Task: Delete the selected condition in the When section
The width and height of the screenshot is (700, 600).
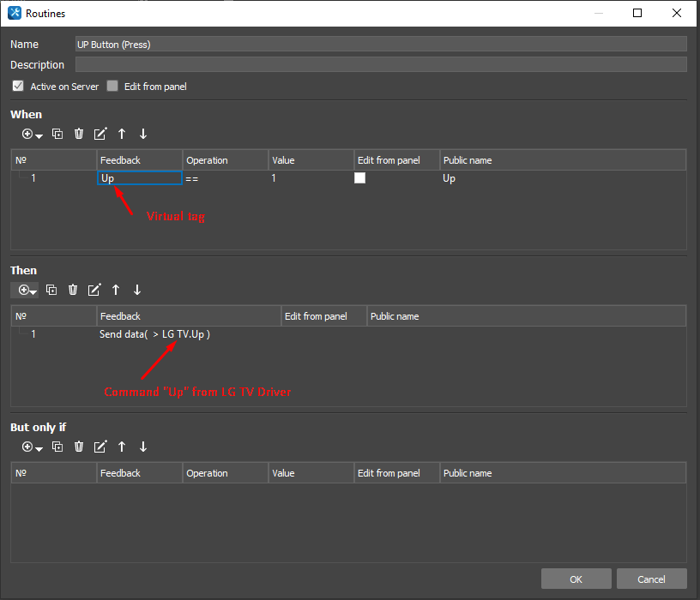Action: (79, 134)
